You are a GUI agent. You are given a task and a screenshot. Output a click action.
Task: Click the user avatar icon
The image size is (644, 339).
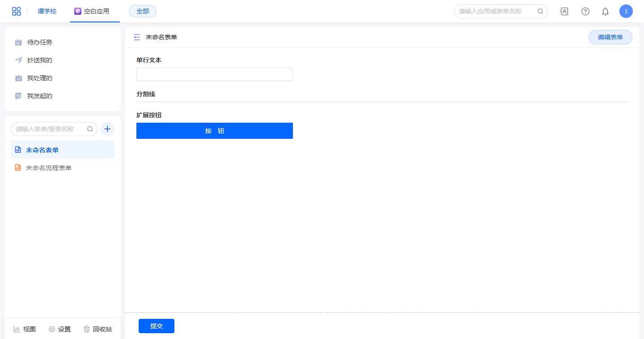coord(626,12)
